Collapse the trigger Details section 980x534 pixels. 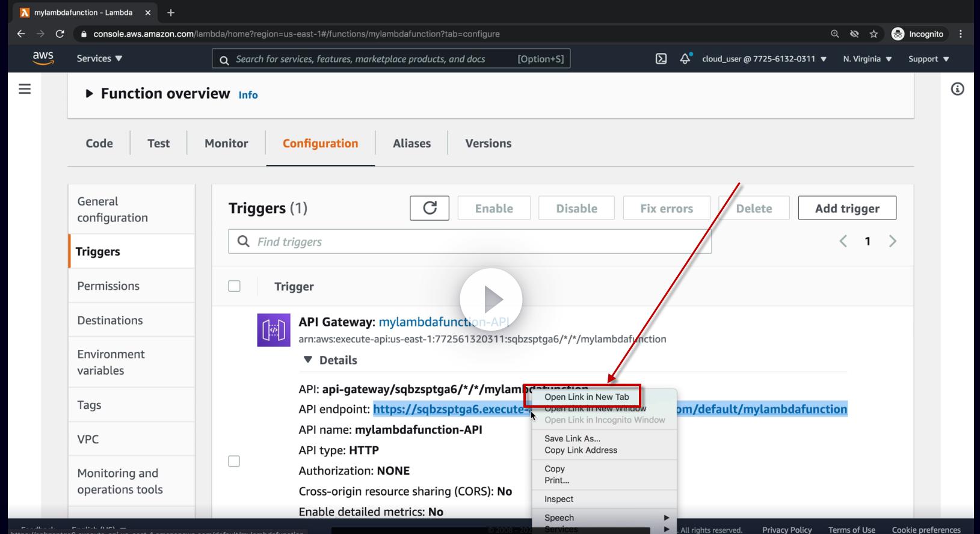[308, 360]
